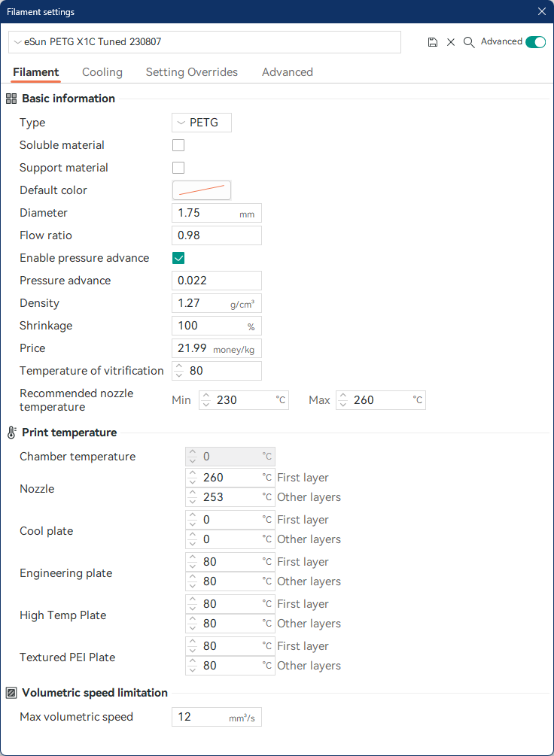
Task: Increase Temperature of vitrification with up arrow
Action: [179, 367]
